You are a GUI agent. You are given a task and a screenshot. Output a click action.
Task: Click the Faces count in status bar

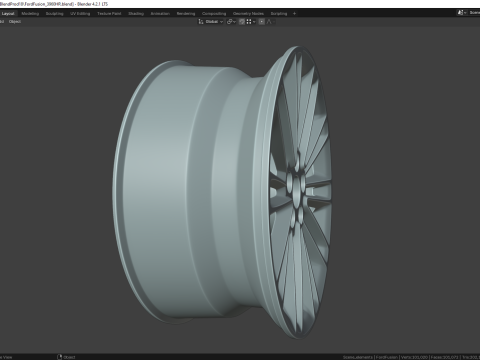pyautogui.click(x=446, y=357)
